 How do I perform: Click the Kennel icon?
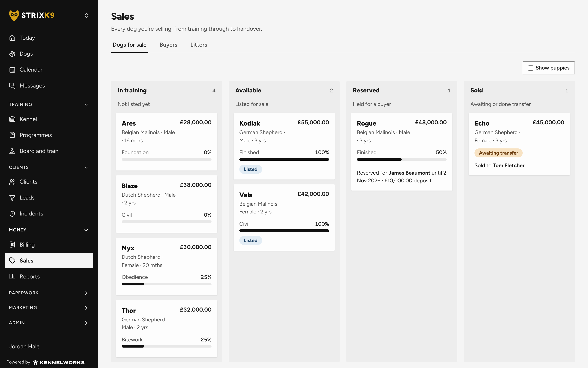point(12,119)
